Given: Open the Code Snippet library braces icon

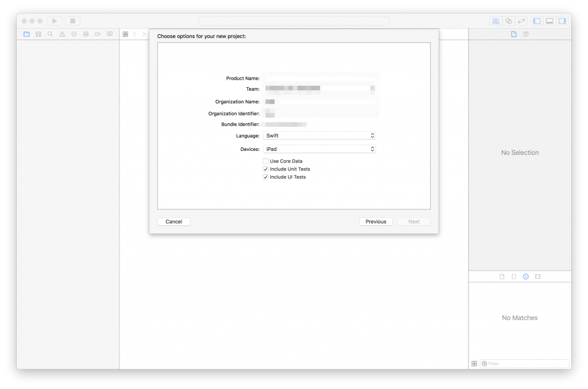Looking at the screenshot, I should pyautogui.click(x=514, y=277).
